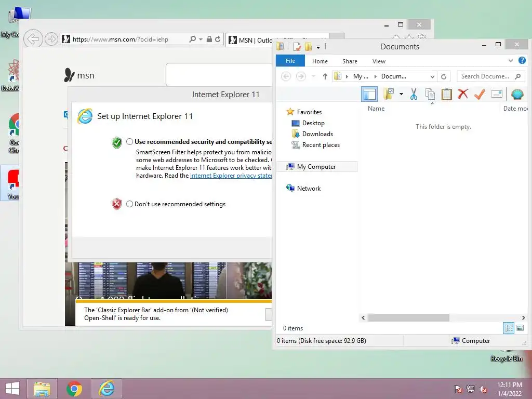Expand the Explorer ribbon chevron

coord(511,61)
